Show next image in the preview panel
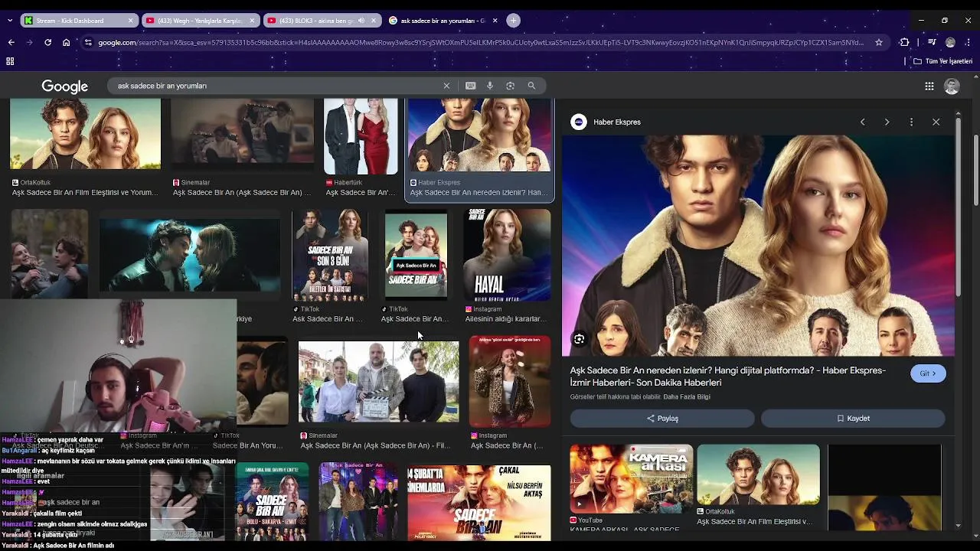This screenshot has height=551, width=980. 887,122
